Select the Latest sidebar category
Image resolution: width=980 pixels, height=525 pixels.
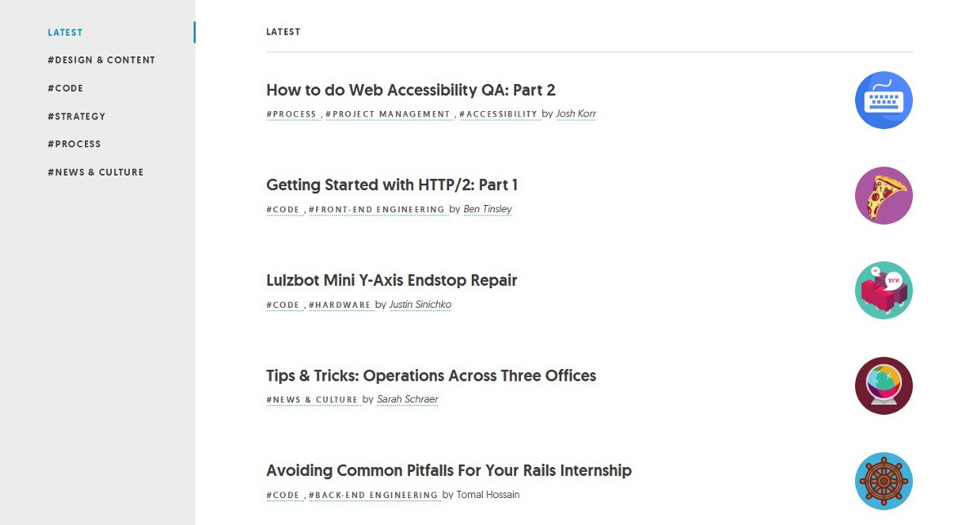click(65, 33)
